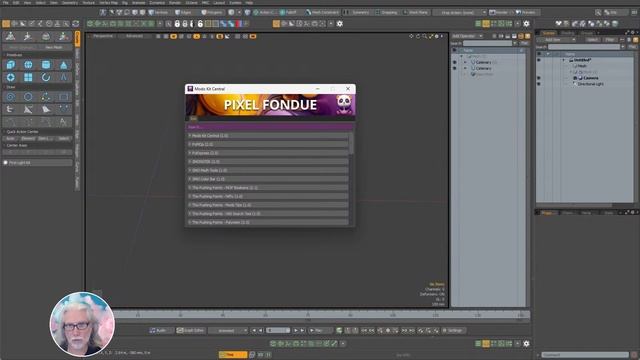Switch to Vertices selection mode

click(159, 13)
